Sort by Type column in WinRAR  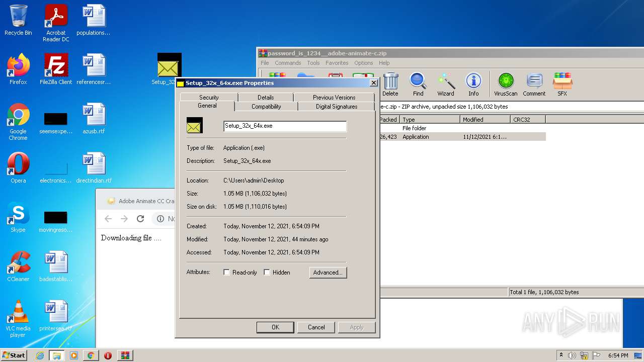430,119
